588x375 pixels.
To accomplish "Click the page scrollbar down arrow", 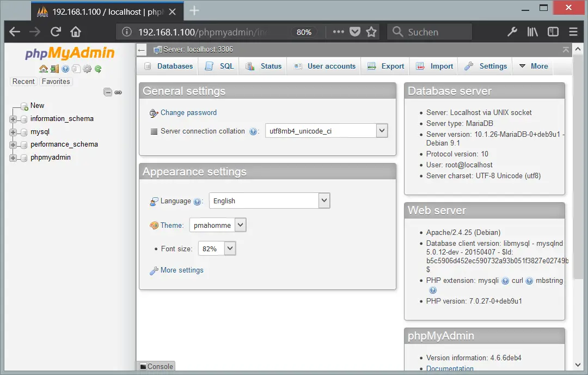I will [x=578, y=365].
